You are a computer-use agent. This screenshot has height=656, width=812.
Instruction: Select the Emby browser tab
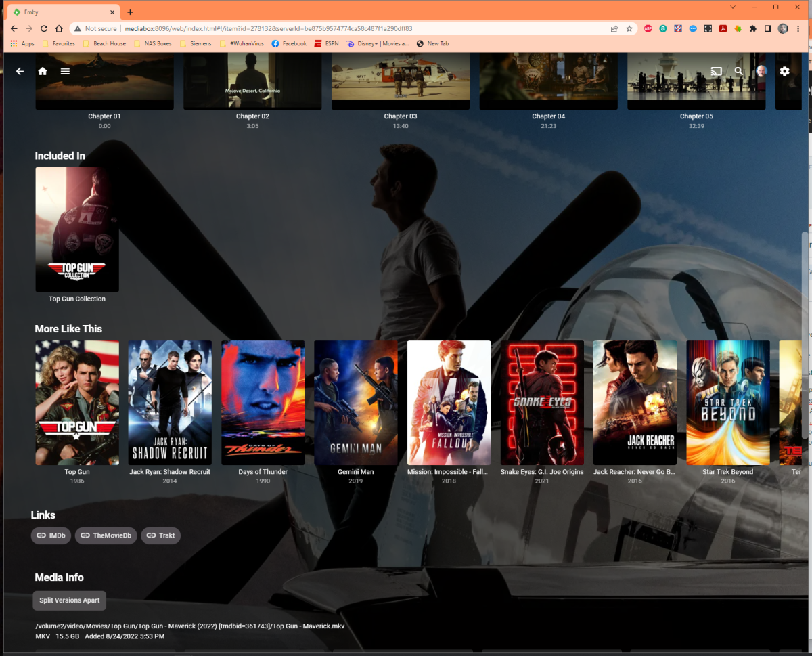(x=64, y=12)
